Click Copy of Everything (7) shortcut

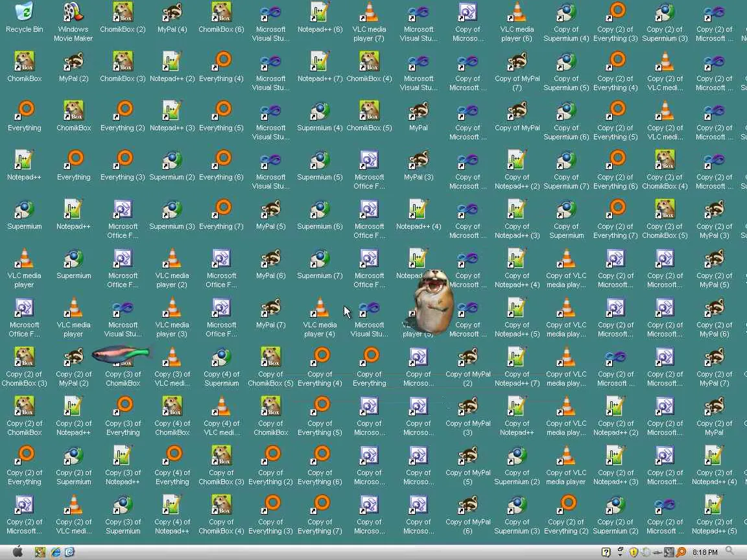coord(320,515)
